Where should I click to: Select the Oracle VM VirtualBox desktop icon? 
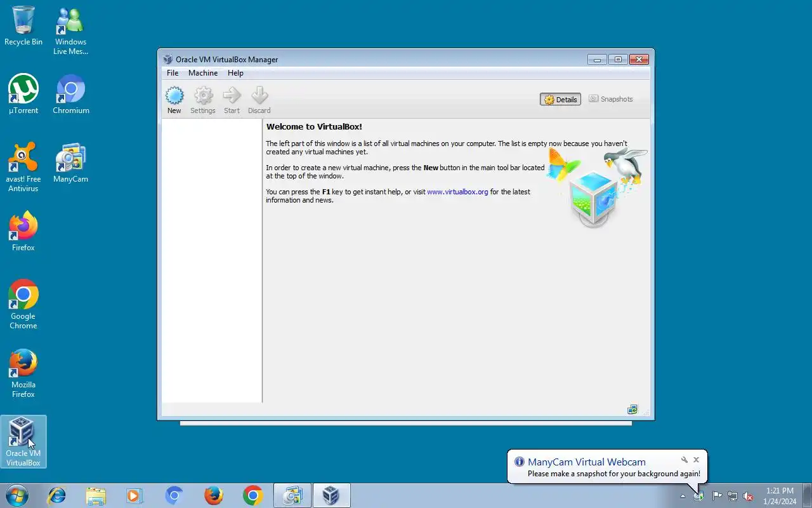(23, 442)
